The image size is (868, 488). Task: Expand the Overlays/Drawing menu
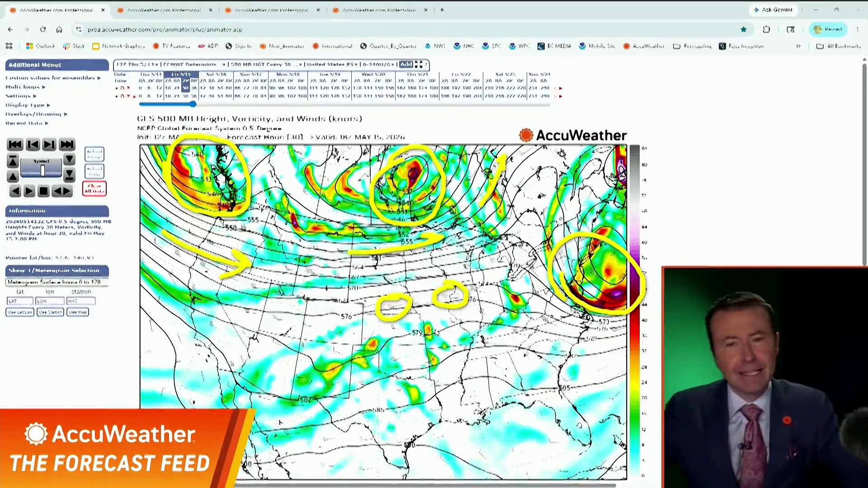pos(36,114)
